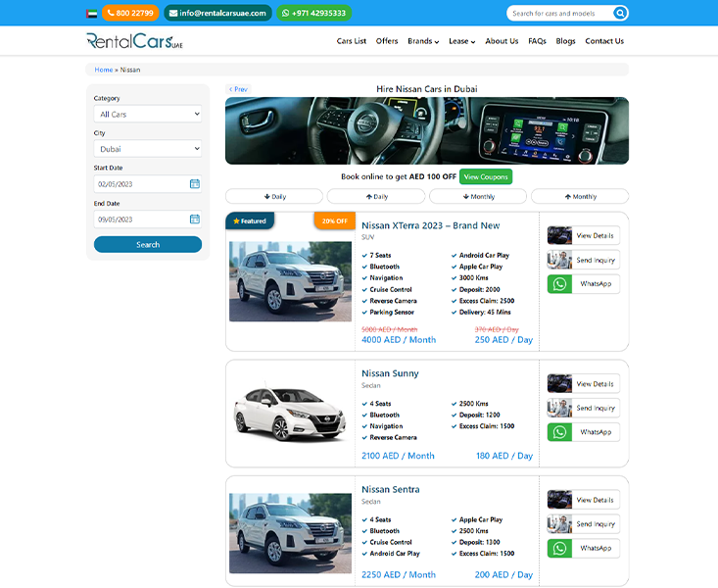The image size is (718, 588).
Task: Open the Blogs page
Action: pos(565,41)
